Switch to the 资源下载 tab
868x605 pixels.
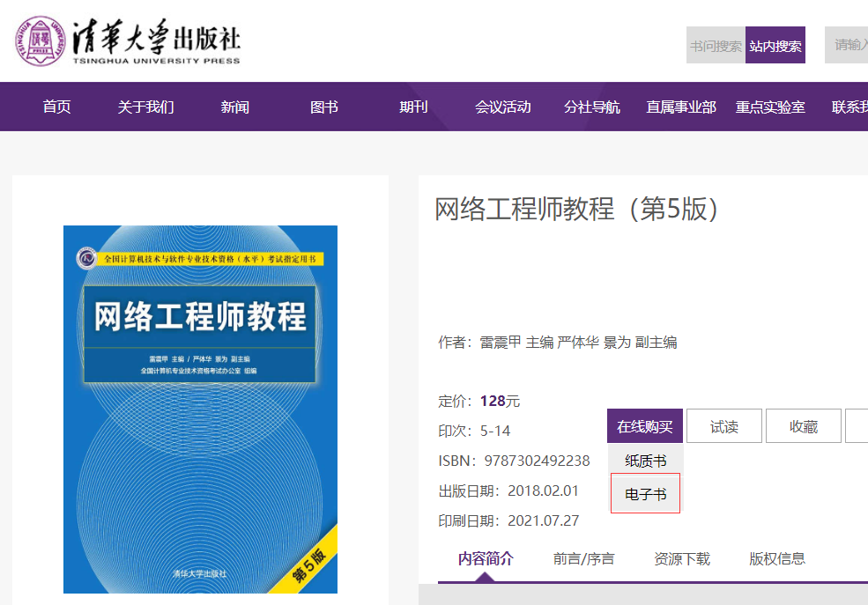pyautogui.click(x=682, y=558)
